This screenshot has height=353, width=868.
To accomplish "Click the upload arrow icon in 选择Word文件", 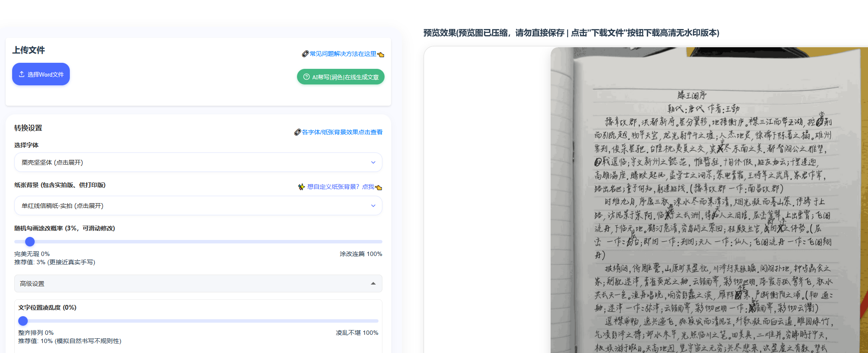I will pos(22,74).
